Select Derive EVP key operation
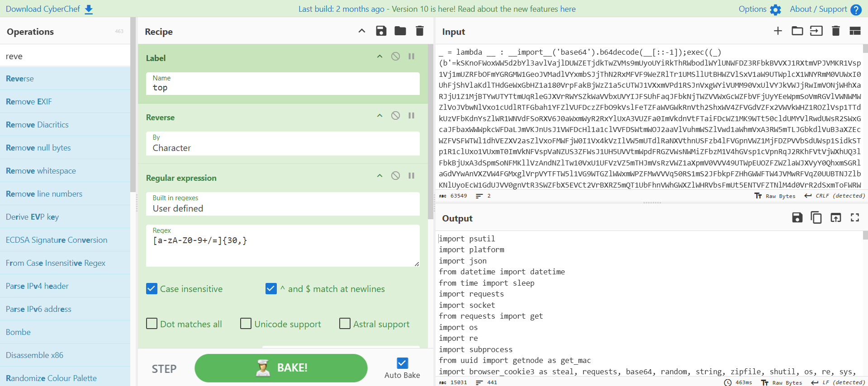The width and height of the screenshot is (868, 386). coord(65,217)
